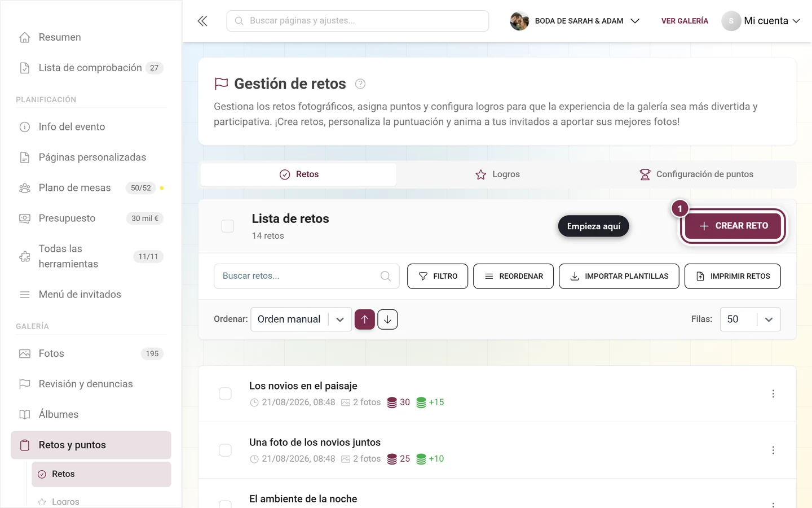The image size is (812, 508).
Task: Click IMPORTAR PLANTILLAS button
Action: (619, 276)
